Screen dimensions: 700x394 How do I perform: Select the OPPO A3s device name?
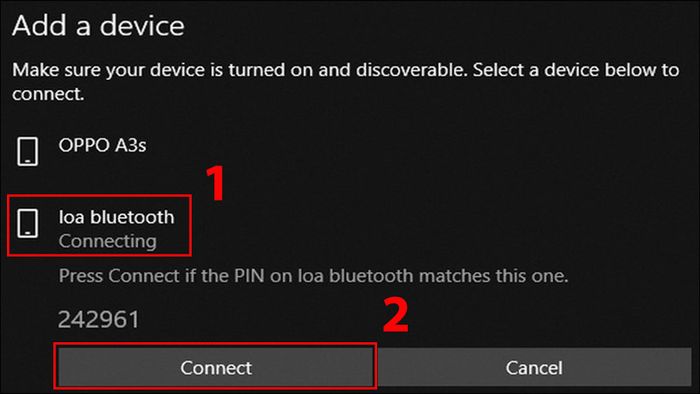click(102, 145)
